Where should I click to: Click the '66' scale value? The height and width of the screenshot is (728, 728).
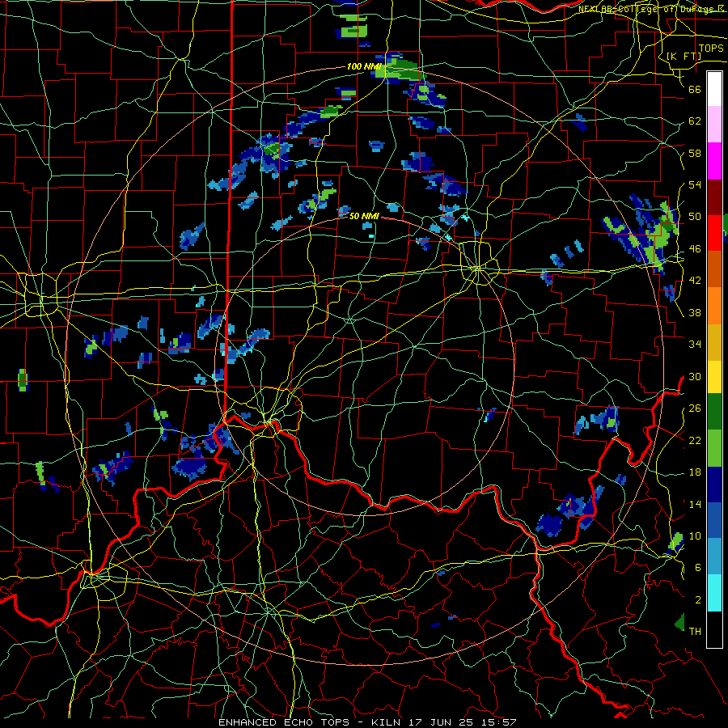point(695,89)
